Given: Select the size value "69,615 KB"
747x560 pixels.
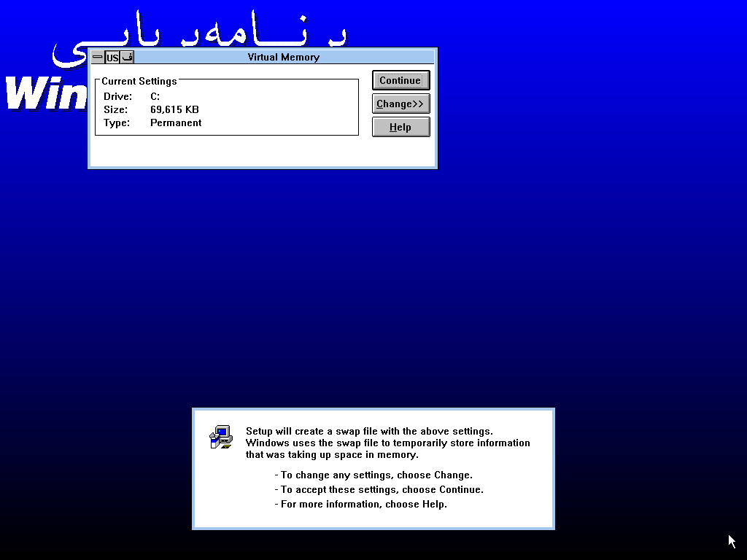Looking at the screenshot, I should 174,109.
